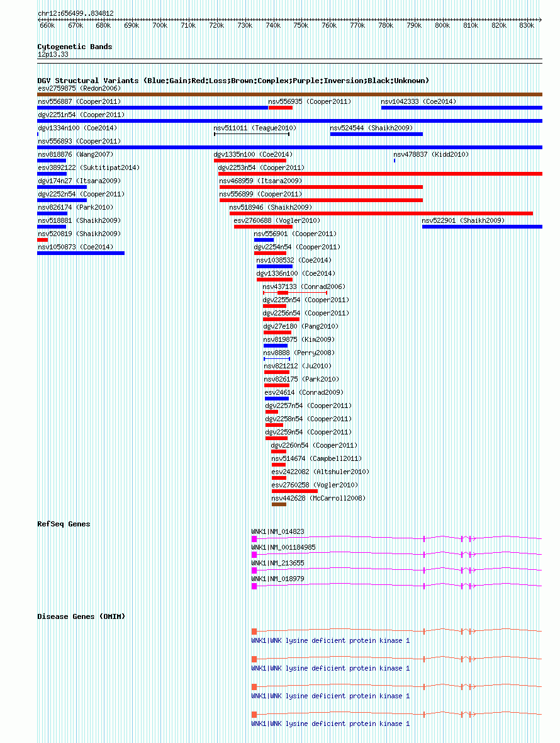
Task: Select the nsv511011 (Teague2010) variant label
Action: 255,128
